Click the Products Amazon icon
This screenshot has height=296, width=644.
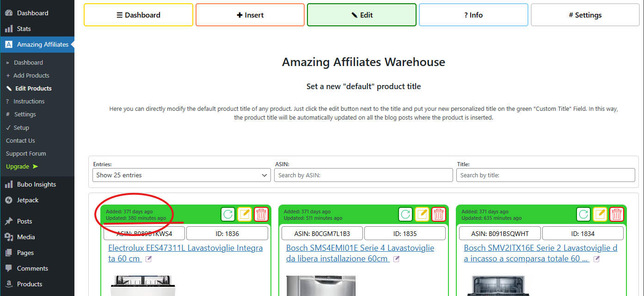(9, 284)
